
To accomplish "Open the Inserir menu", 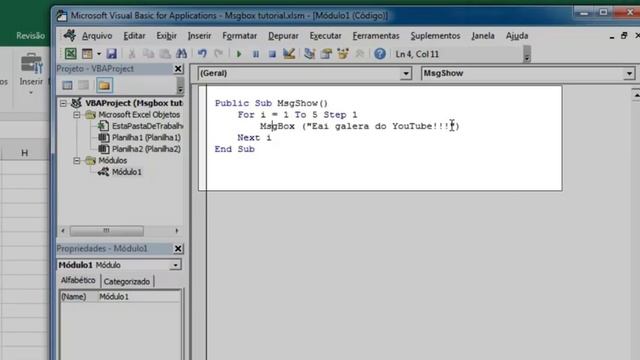I will click(x=199, y=36).
